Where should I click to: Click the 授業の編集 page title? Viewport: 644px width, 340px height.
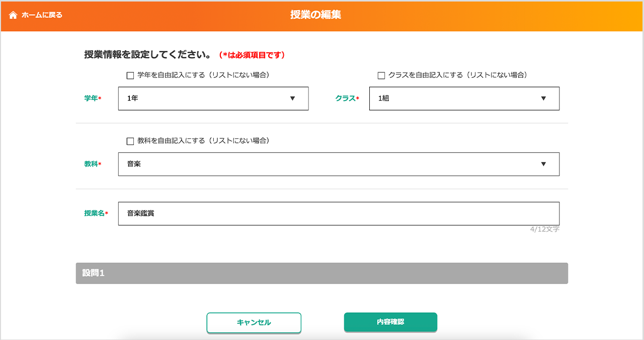(x=315, y=15)
